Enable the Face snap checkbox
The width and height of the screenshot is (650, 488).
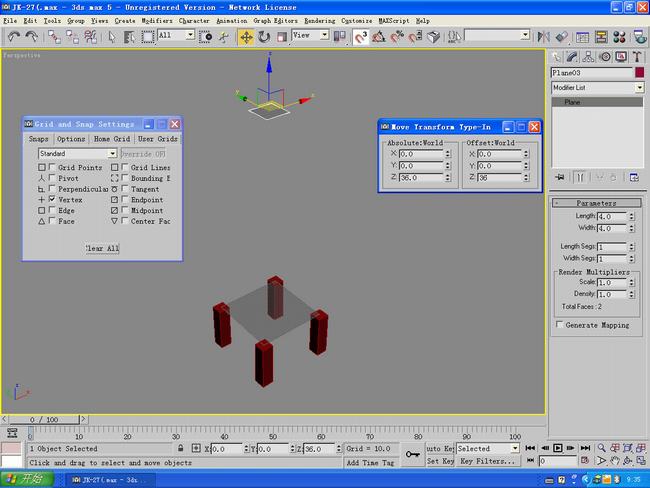[52, 221]
